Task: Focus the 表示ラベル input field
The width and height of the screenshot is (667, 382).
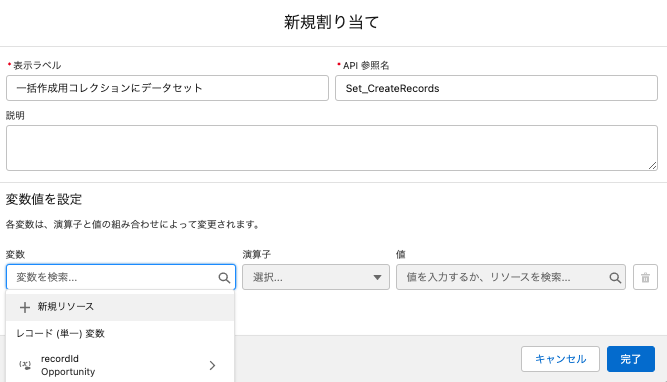Action: pyautogui.click(x=167, y=88)
